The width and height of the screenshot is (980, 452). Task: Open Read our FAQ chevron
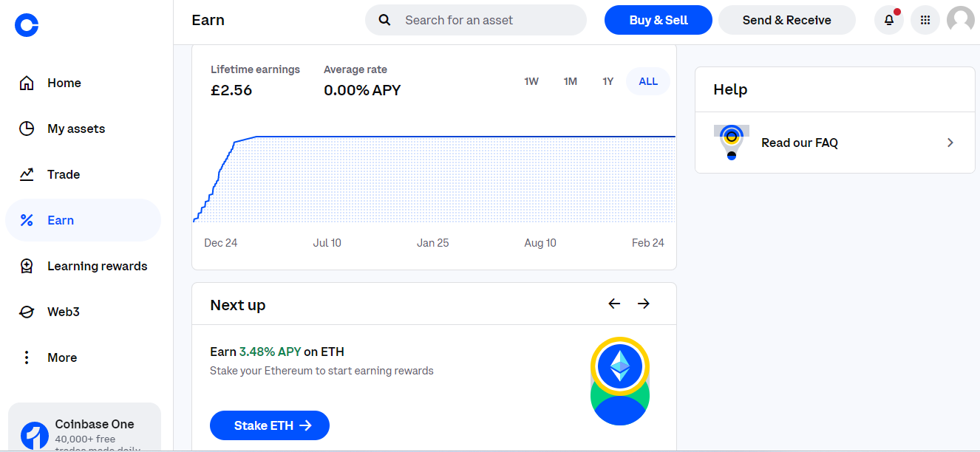click(x=950, y=143)
